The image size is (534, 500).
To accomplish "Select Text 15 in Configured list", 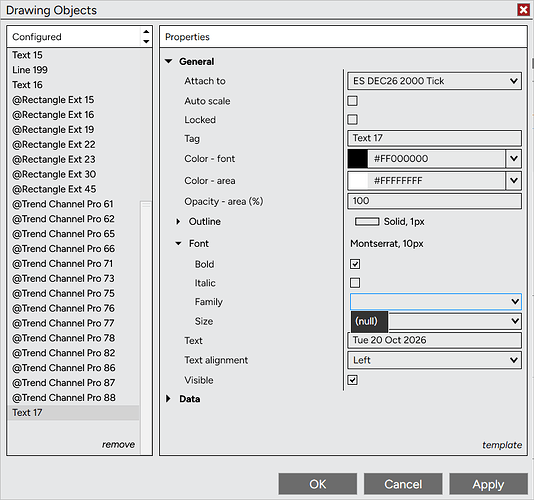I will (x=73, y=55).
